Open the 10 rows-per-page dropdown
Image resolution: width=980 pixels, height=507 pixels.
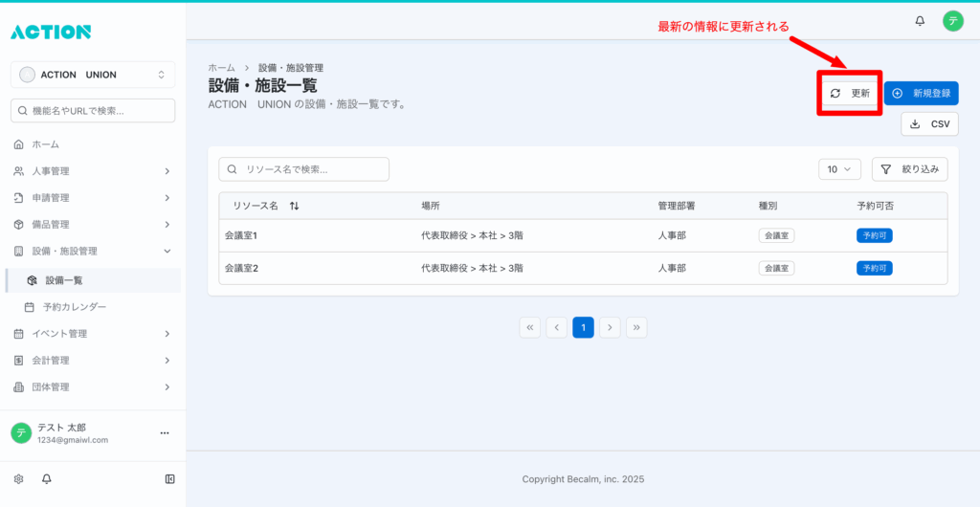pos(839,169)
